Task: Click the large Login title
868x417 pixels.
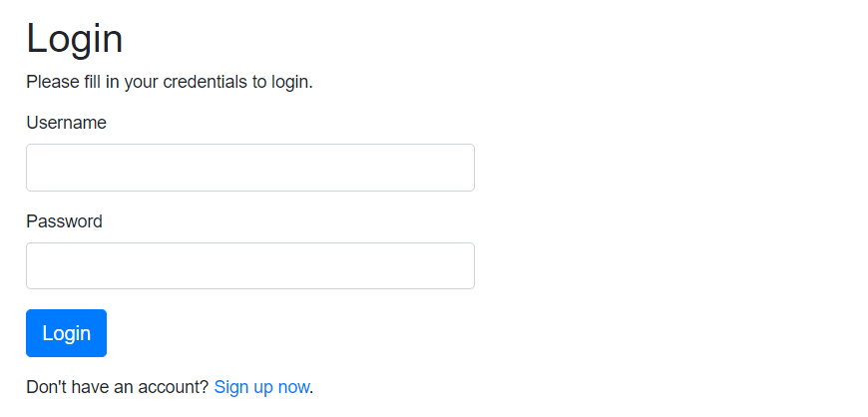Action: tap(75, 39)
